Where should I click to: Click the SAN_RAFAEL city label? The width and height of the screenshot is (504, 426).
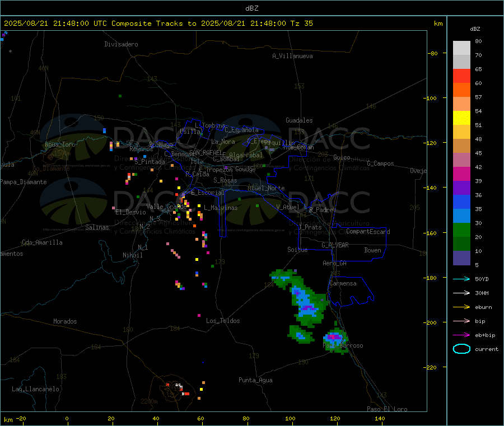(206, 152)
